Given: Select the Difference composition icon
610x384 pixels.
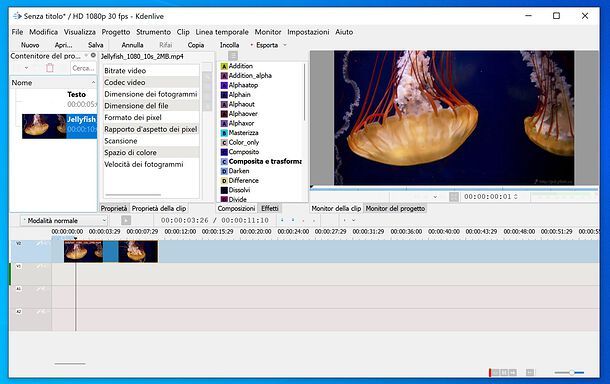Looking at the screenshot, I should coord(224,181).
